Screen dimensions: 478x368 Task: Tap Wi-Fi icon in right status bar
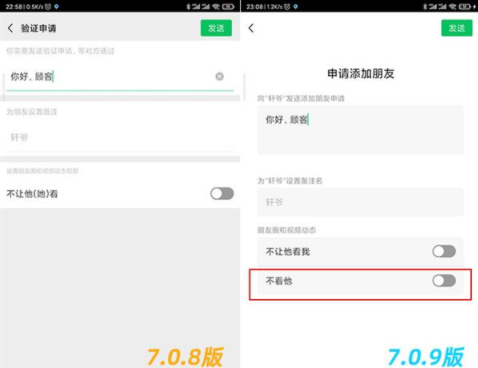click(453, 6)
